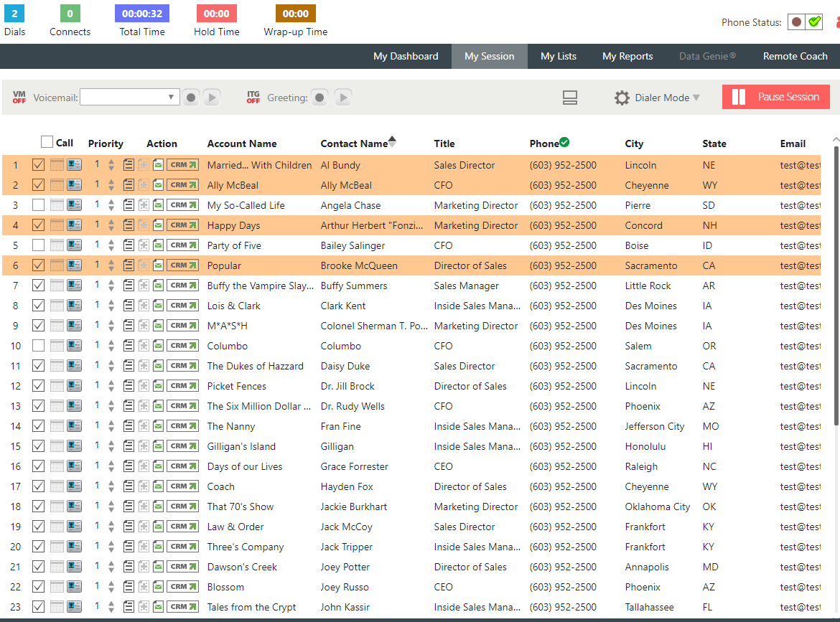840x622 pixels.
Task: Switch to the My Reports tab
Action: click(x=627, y=56)
